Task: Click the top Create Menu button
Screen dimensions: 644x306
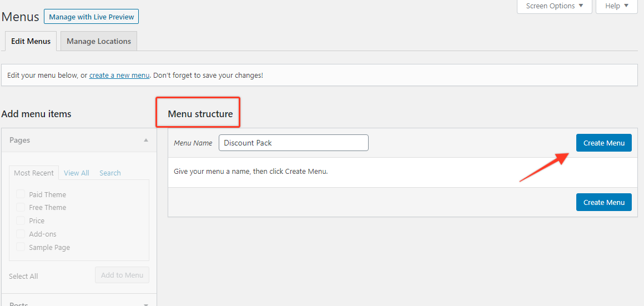Action: (x=604, y=143)
